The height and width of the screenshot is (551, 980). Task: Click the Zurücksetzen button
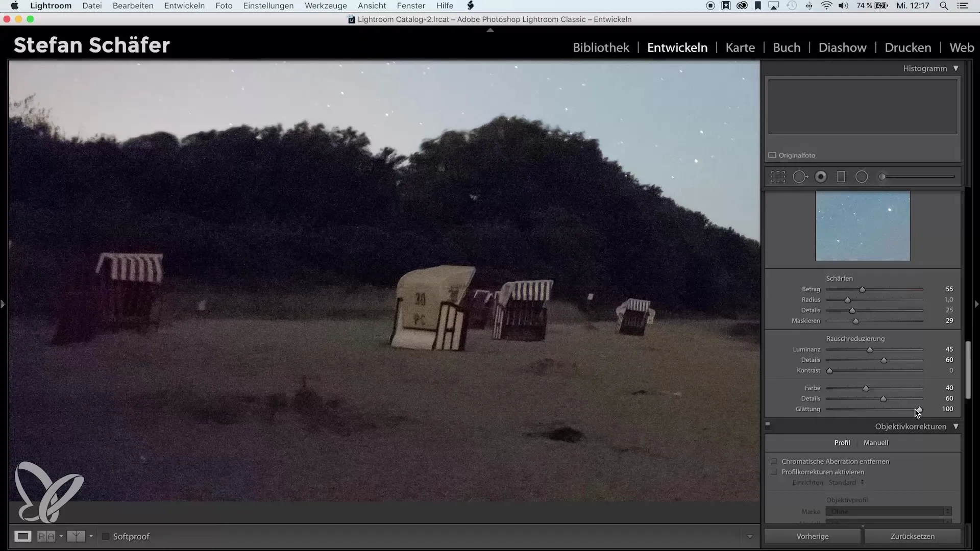tap(912, 536)
